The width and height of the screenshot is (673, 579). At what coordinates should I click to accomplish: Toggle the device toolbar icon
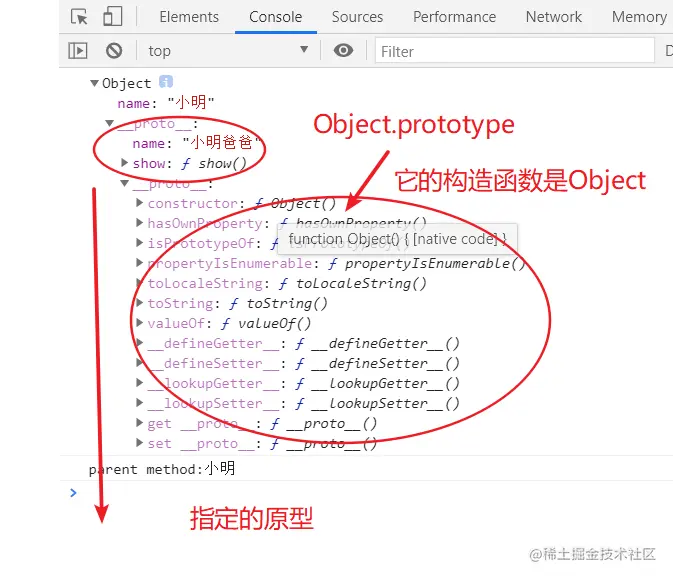point(112,17)
